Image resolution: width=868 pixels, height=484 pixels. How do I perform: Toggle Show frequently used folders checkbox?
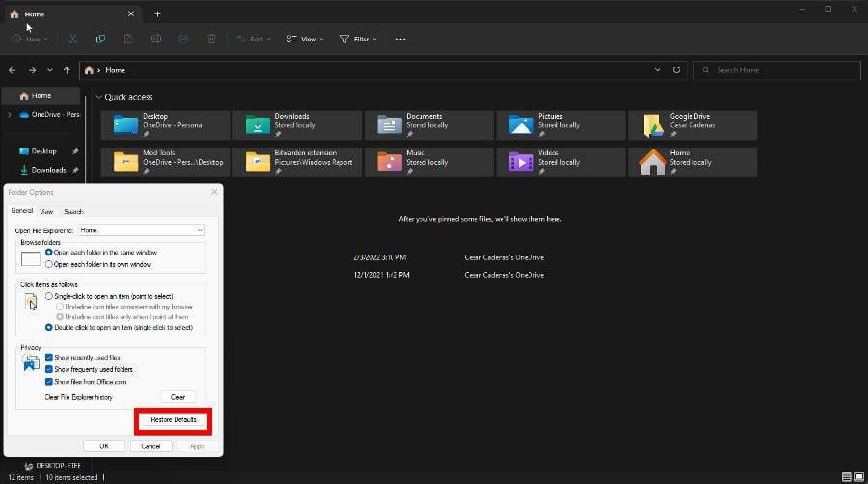(x=49, y=369)
